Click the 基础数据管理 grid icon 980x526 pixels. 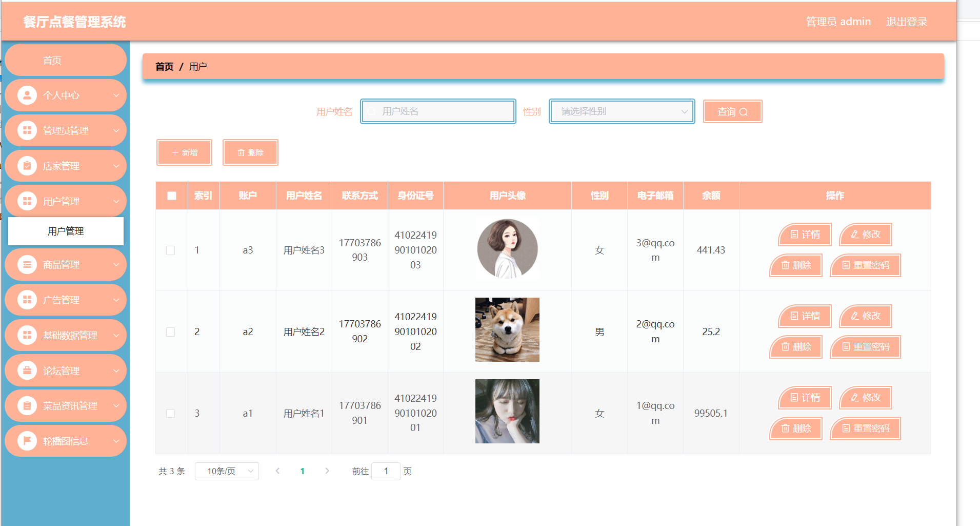point(27,335)
